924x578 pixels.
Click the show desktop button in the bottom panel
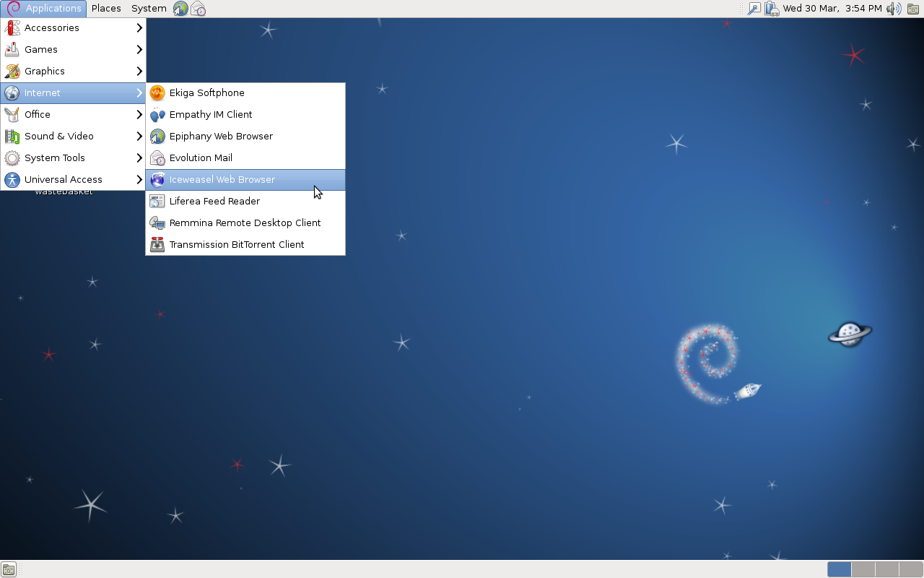point(8,569)
